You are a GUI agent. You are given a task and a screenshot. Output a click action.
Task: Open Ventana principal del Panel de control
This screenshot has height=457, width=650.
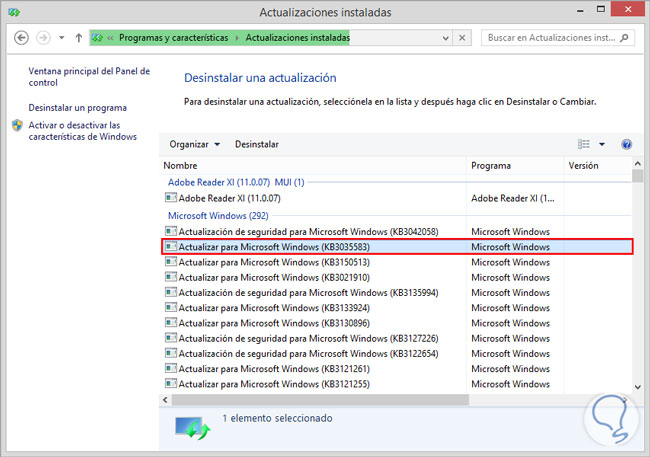(89, 77)
